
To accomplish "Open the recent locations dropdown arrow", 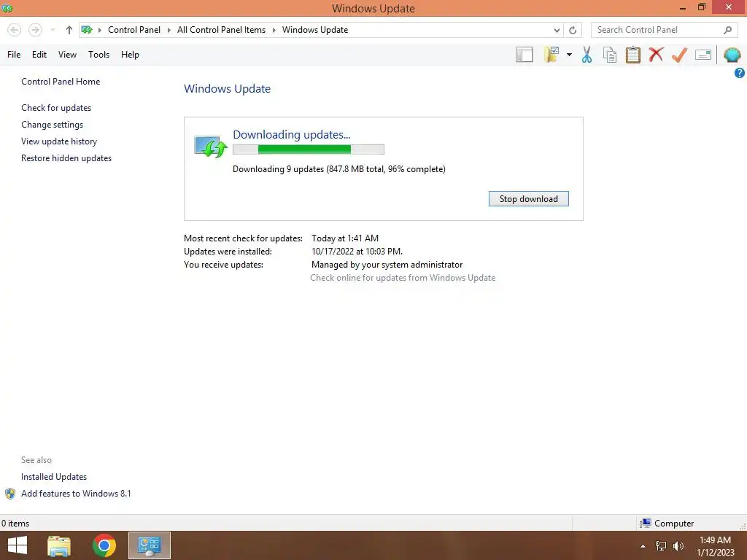I will point(53,30).
